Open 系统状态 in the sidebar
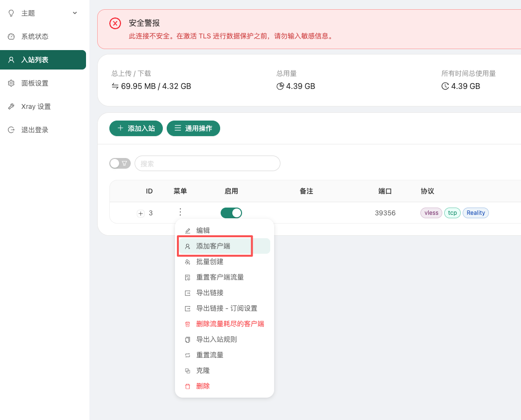 click(35, 36)
